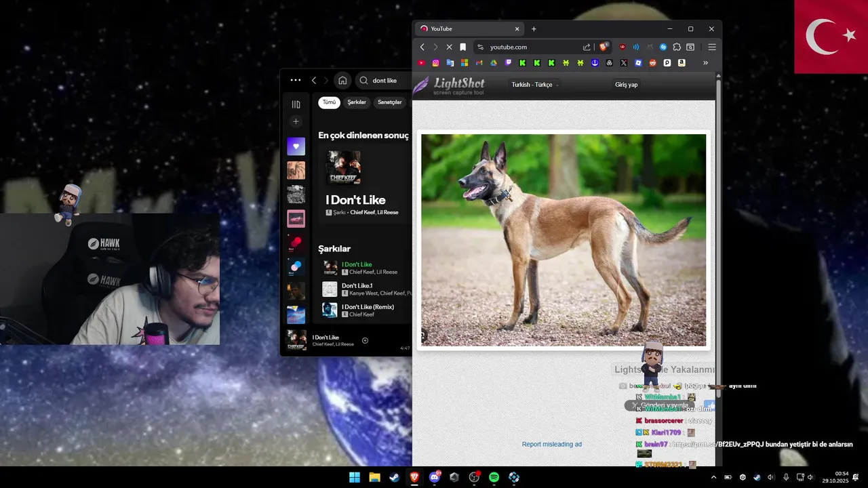
Task: Close the YouTube tab
Action: point(517,28)
